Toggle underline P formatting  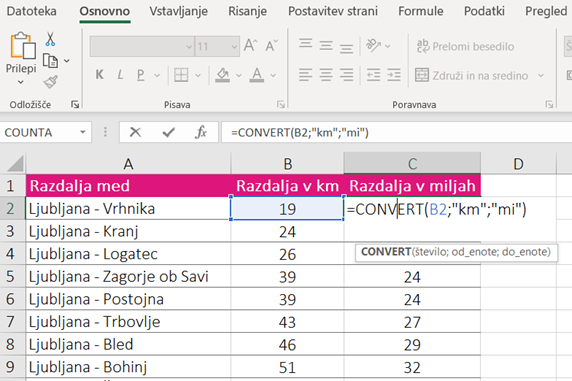click(140, 75)
